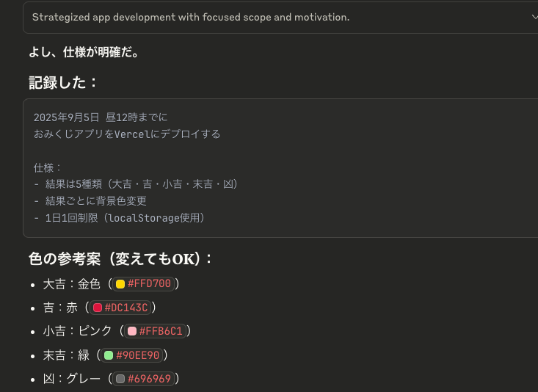538x392 pixels.
Task: Click the "色の参考案（変えてもOK）" heading
Action: [121, 259]
